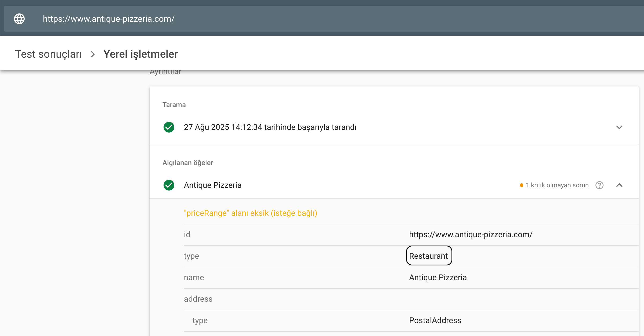Click the crawl success text dated 27 Ağu 2025

270,127
